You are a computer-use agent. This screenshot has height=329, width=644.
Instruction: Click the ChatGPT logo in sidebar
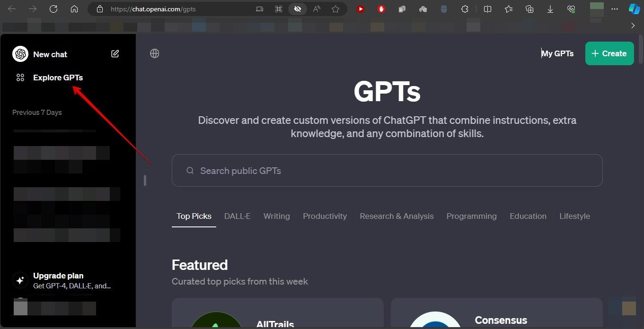coord(20,54)
